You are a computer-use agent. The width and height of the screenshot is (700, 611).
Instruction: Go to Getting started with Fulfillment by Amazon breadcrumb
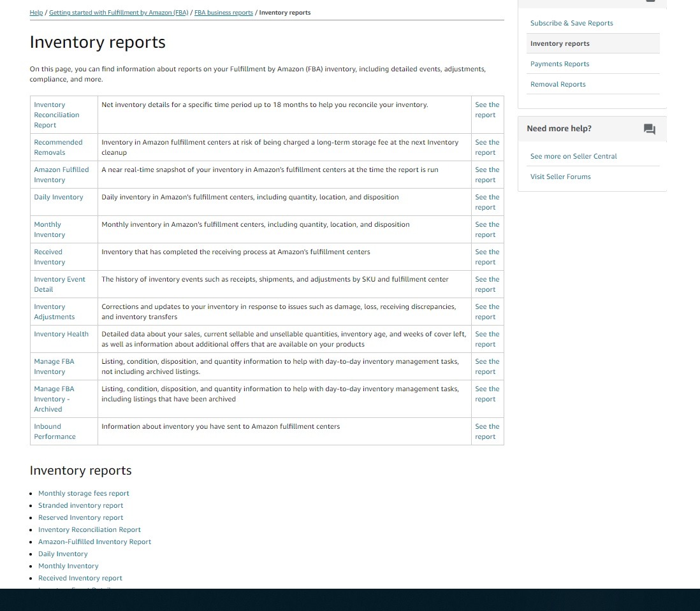[119, 13]
